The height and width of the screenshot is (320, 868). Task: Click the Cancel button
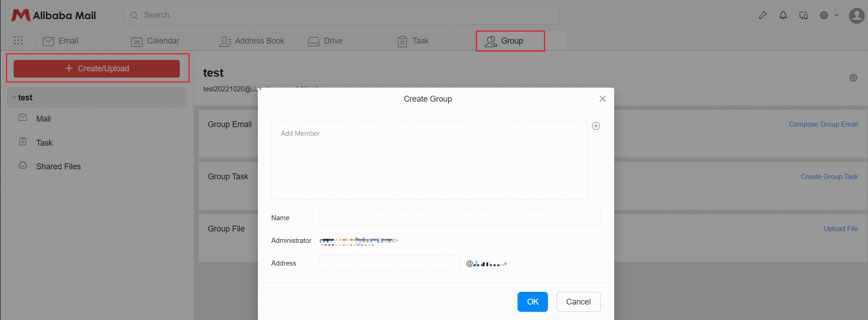[578, 302]
